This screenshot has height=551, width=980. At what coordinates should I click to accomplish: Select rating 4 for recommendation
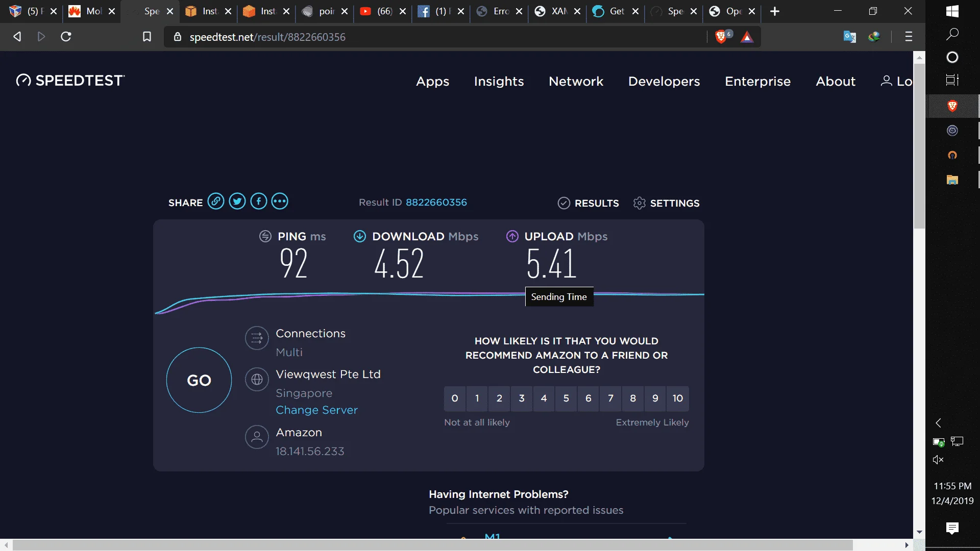544,398
